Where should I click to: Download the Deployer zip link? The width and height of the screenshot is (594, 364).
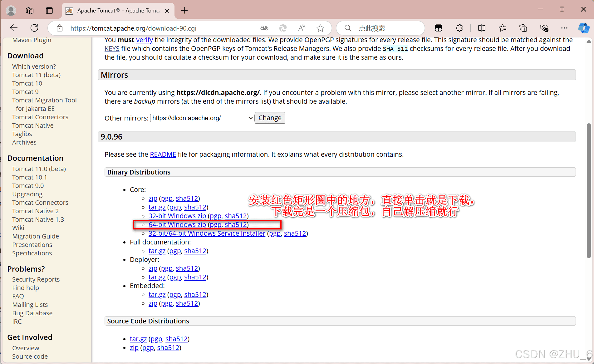[153, 268]
